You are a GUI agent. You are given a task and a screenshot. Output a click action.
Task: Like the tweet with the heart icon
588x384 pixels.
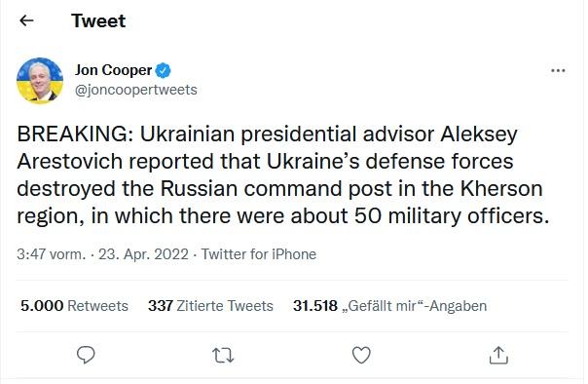pos(361,355)
